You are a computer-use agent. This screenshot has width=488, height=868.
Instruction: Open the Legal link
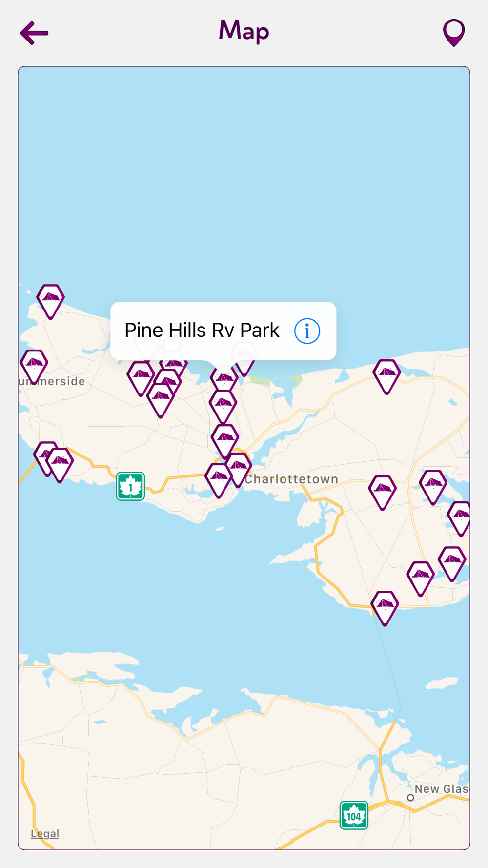[45, 834]
